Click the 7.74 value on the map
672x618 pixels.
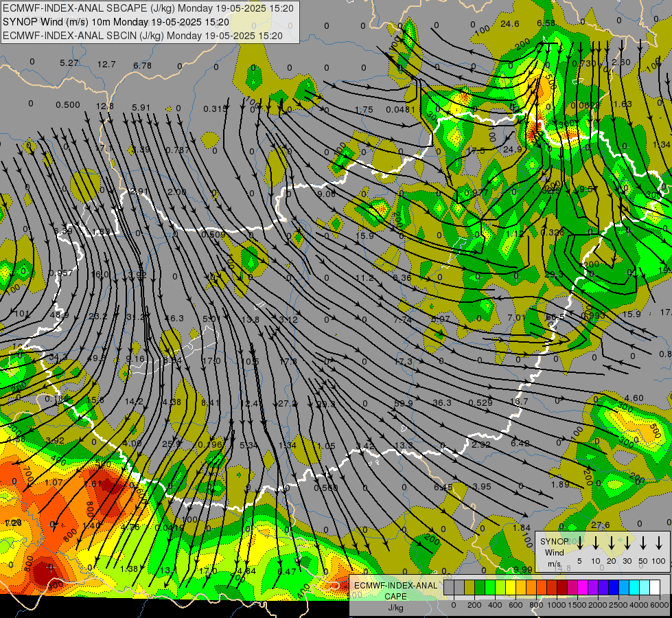(x=403, y=320)
